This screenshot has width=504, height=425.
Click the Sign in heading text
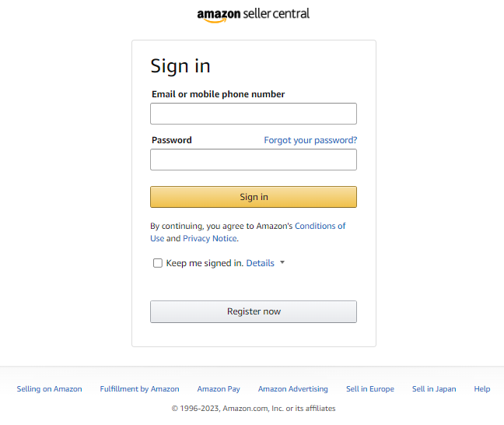pos(180,67)
